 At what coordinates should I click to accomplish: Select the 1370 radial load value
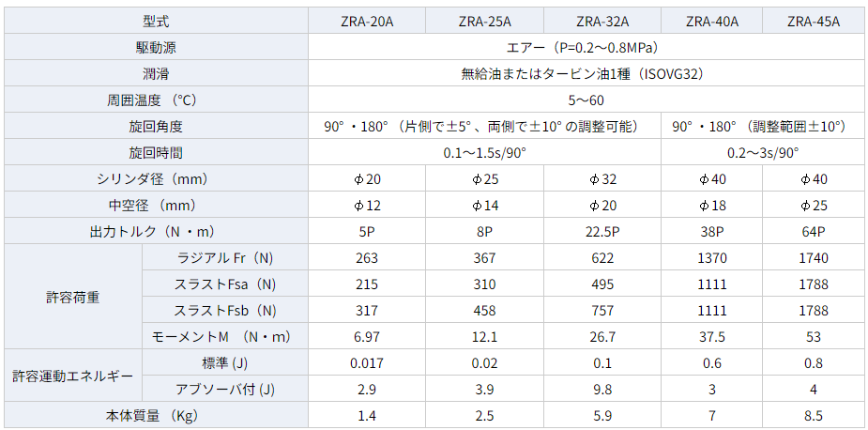pos(711,257)
